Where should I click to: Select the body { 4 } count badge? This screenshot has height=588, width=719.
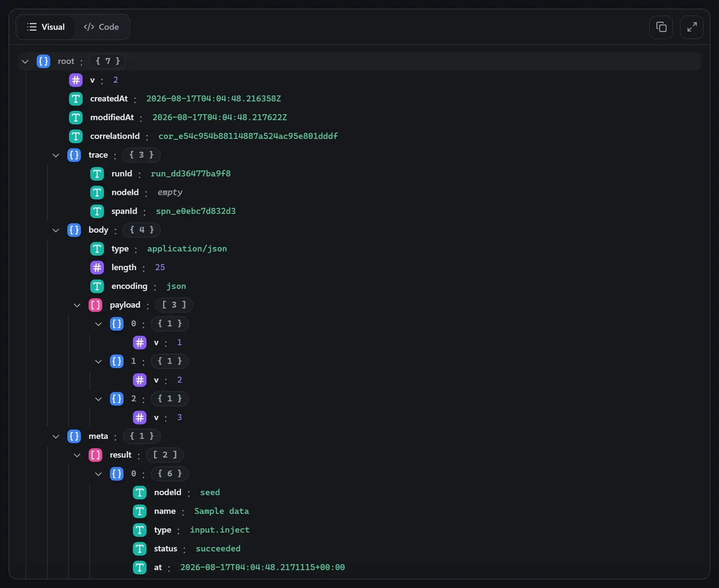[142, 230]
